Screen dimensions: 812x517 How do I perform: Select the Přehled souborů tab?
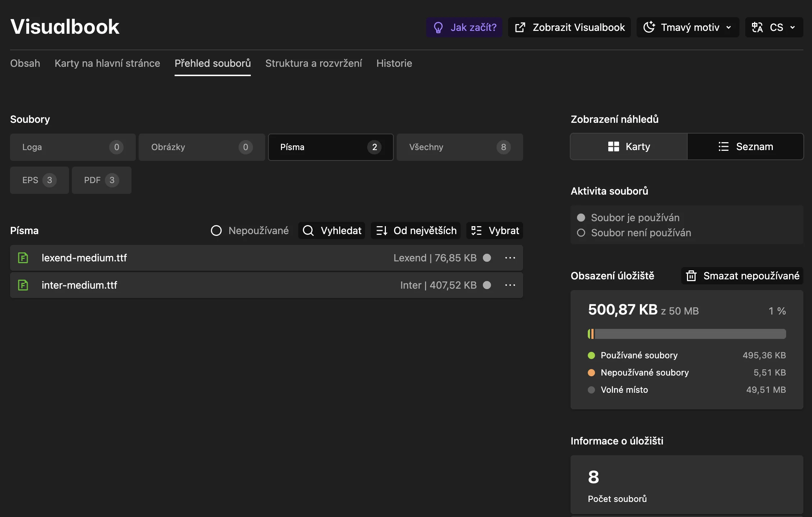point(213,63)
